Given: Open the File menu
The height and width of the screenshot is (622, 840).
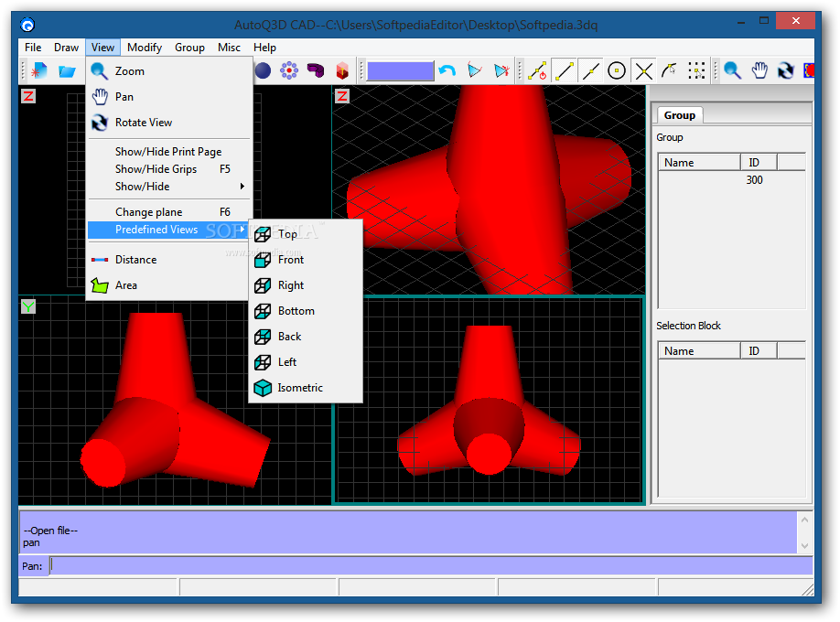Looking at the screenshot, I should [x=33, y=48].
